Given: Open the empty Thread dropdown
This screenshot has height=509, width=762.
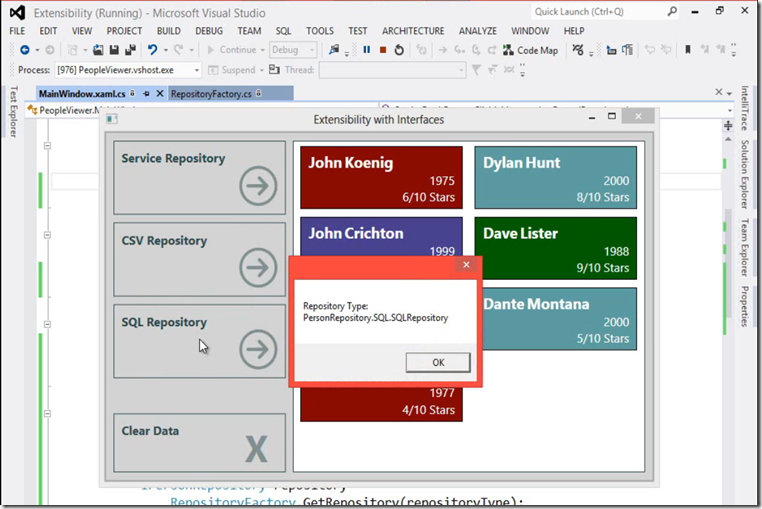Looking at the screenshot, I should click(392, 70).
